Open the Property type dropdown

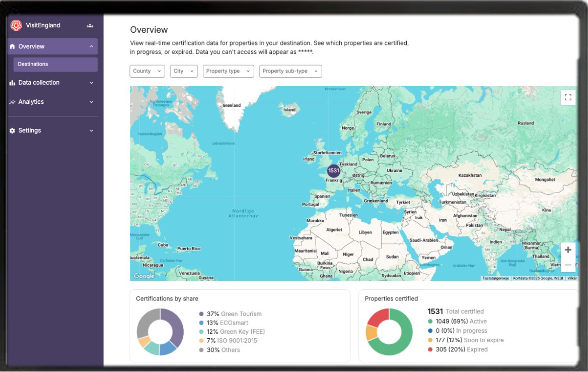pos(229,71)
